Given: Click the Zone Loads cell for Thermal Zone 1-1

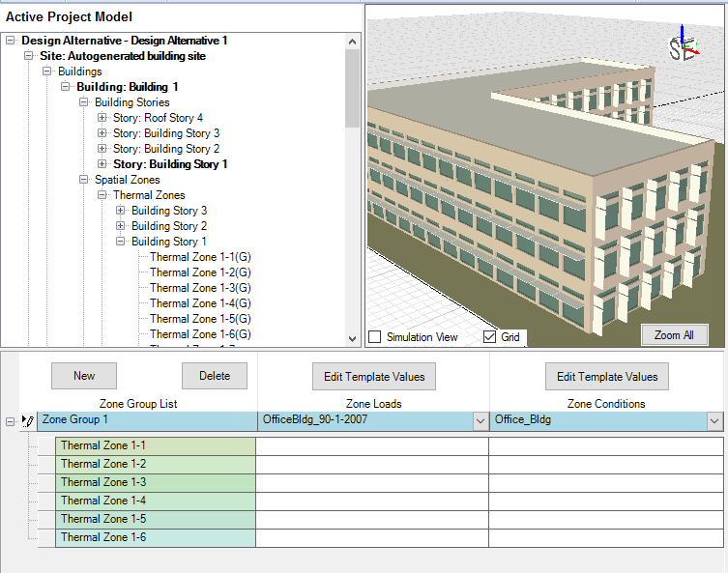Looking at the screenshot, I should 372,445.
